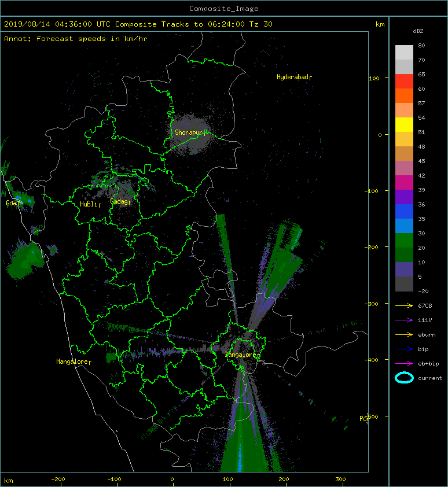The width and height of the screenshot is (448, 487).
Task: Click the 0 tick on the horizontal km axis
Action: pyautogui.click(x=172, y=479)
